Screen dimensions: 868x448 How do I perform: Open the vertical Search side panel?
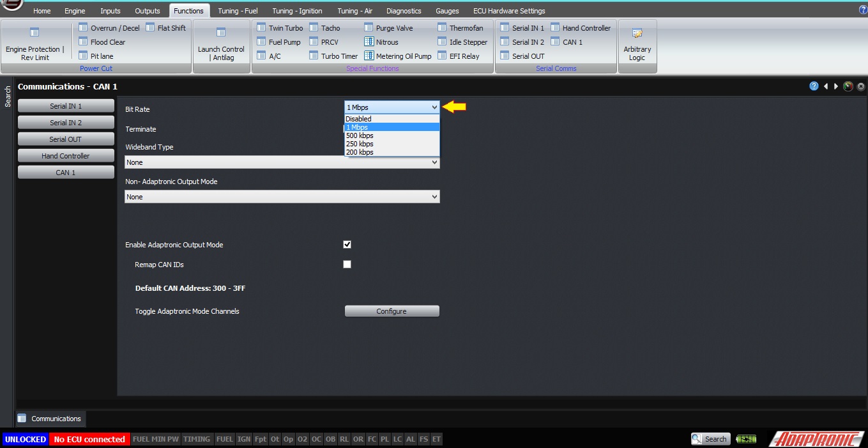(8, 97)
